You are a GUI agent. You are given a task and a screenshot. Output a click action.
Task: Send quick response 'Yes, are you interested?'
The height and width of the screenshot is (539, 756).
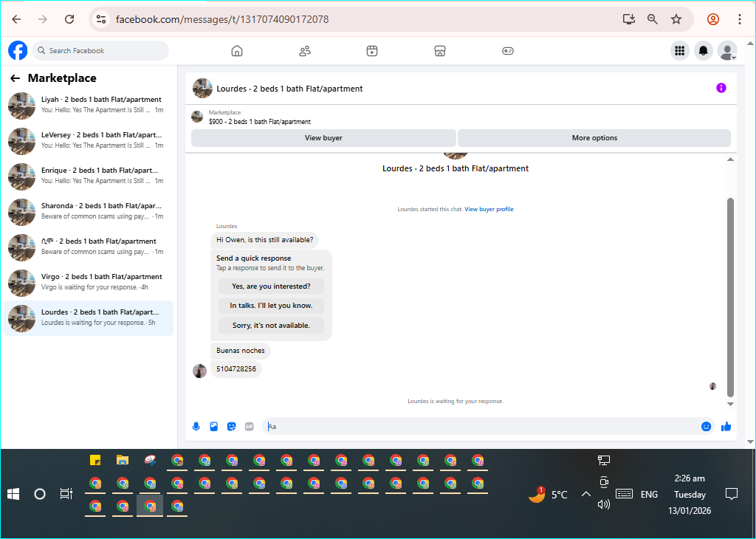(x=271, y=286)
